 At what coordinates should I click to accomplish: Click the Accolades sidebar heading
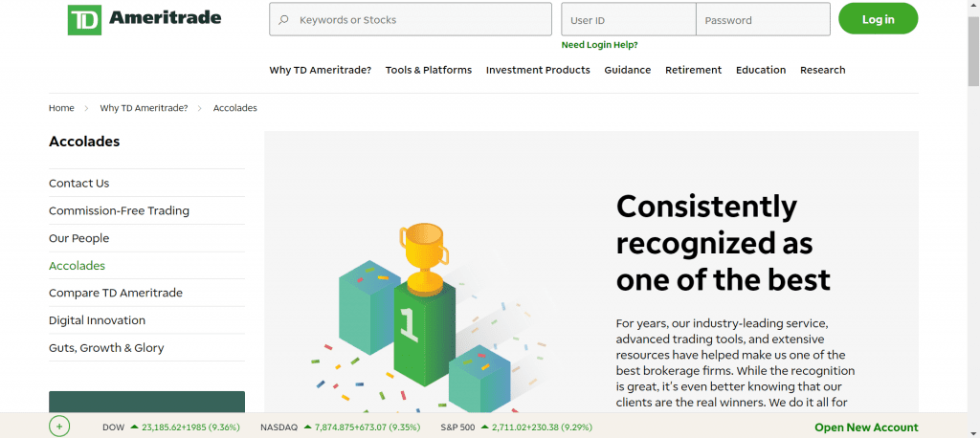point(84,142)
